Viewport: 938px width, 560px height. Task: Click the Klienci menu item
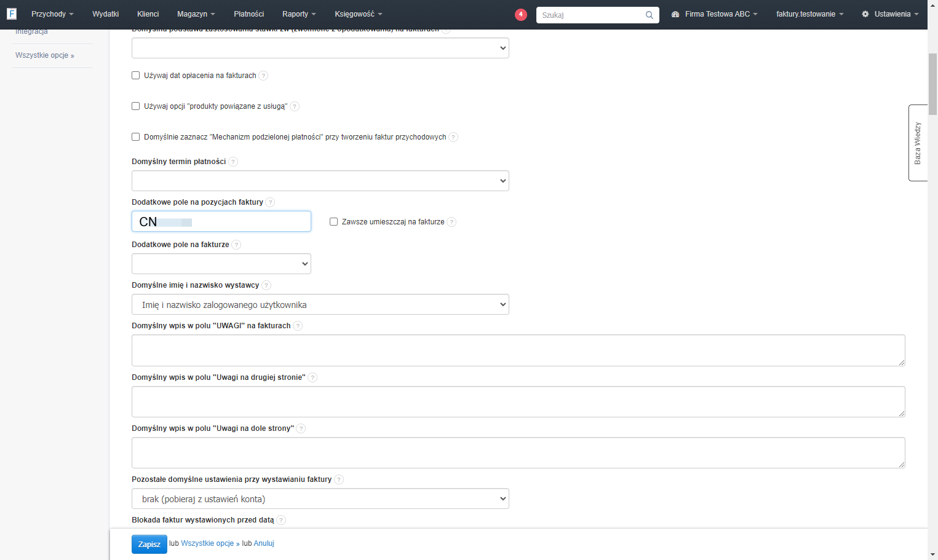coord(148,14)
